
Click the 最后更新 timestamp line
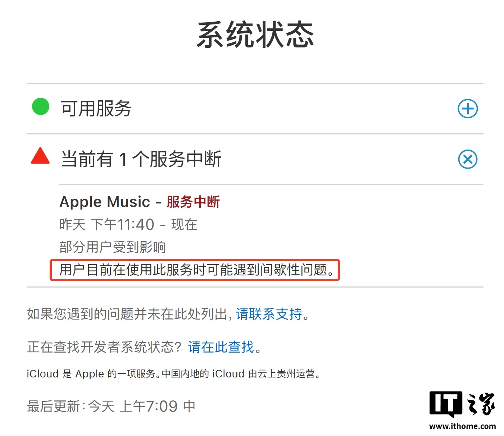111,407
